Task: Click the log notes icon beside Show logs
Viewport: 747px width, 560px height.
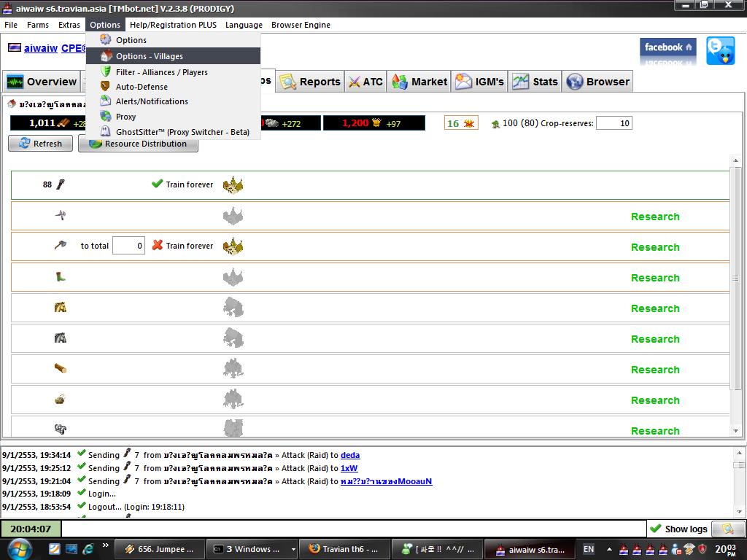Action: click(727, 529)
